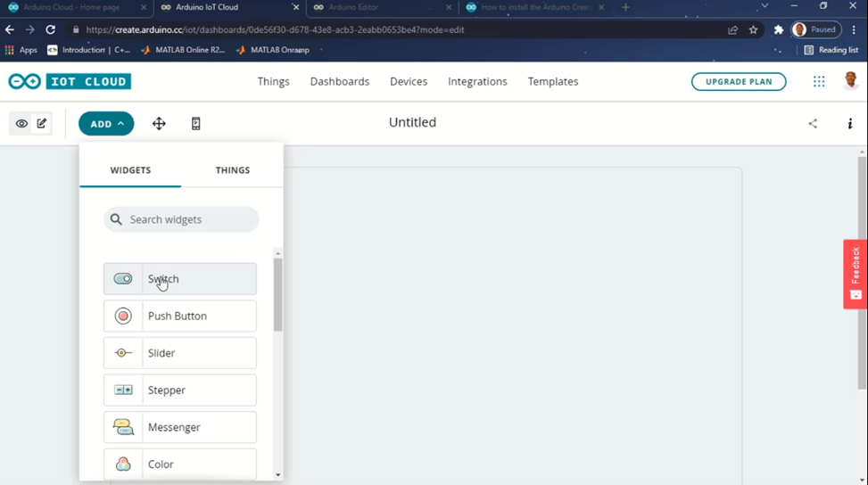Expand the tab search chevron
868x485 pixels.
click(765, 5)
